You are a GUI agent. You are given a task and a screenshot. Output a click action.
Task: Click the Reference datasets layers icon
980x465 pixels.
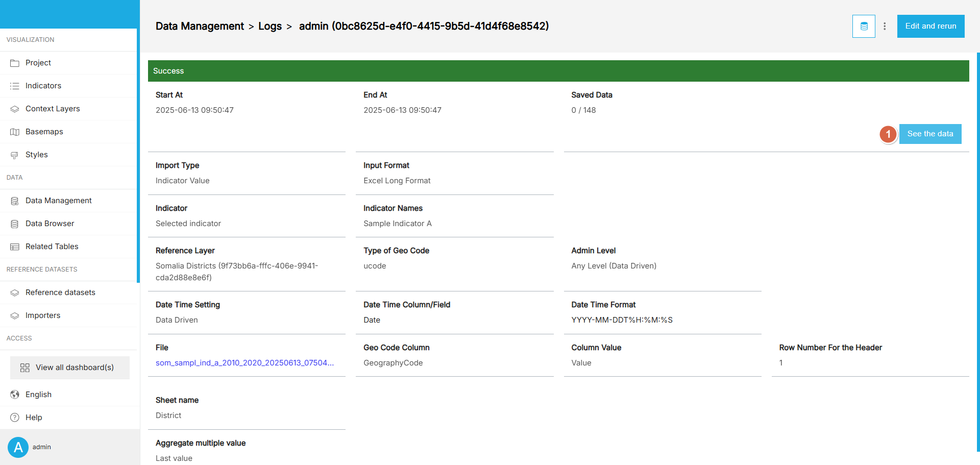pyautogui.click(x=15, y=292)
